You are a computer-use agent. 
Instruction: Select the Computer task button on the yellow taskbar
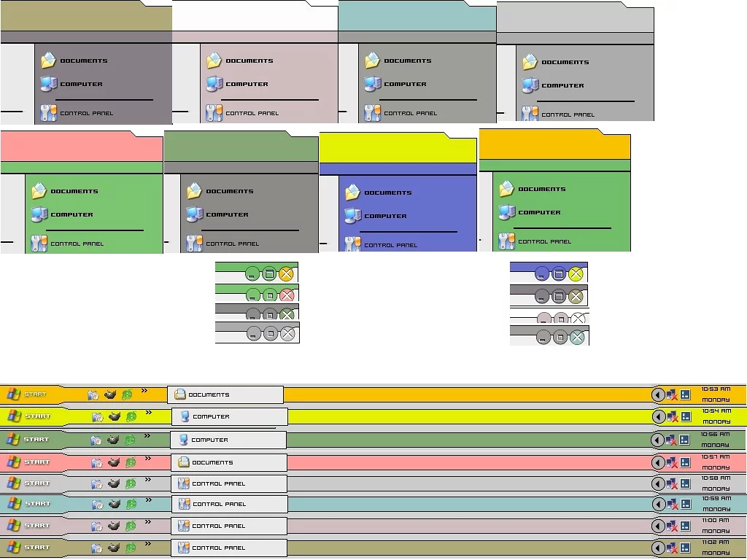(x=229, y=416)
